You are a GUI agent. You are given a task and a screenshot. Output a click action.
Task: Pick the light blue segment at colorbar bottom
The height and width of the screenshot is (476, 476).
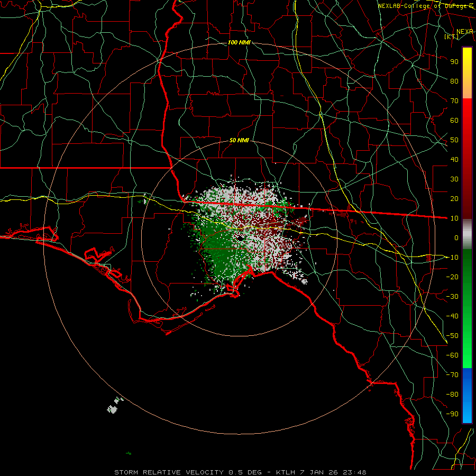tap(467, 414)
